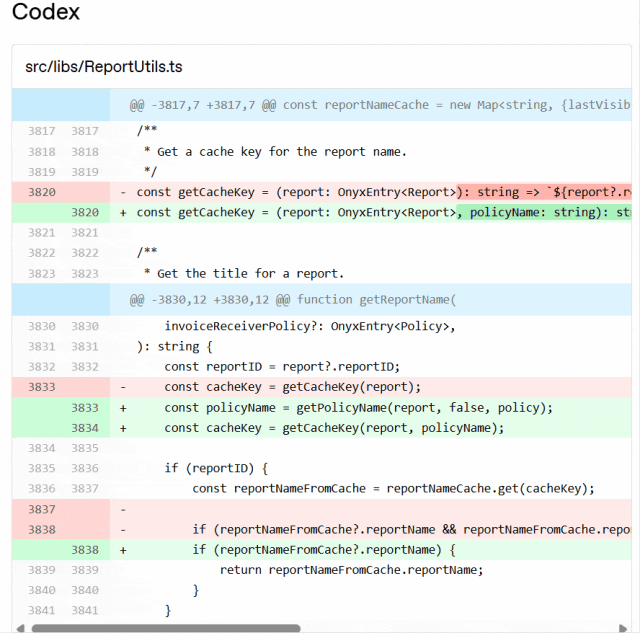Click the reportNameCache hunk header text

[380, 104]
